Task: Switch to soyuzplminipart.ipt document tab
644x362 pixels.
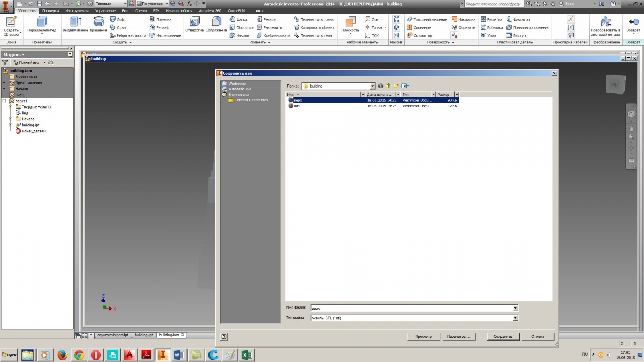Action: pyautogui.click(x=113, y=335)
